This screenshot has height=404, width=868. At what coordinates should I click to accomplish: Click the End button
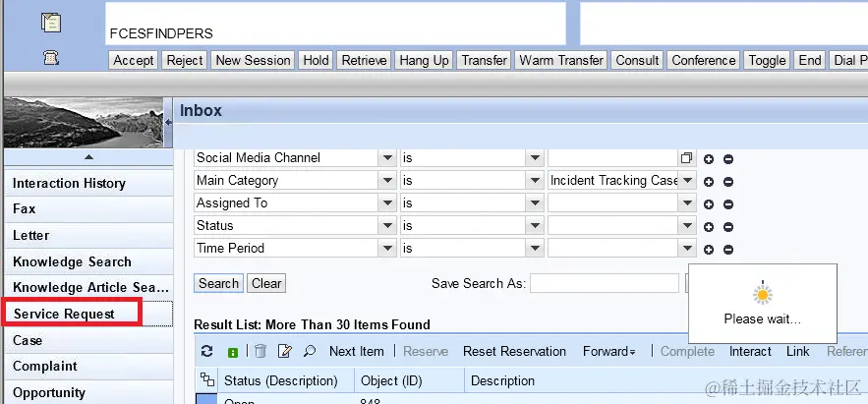pyautogui.click(x=810, y=60)
